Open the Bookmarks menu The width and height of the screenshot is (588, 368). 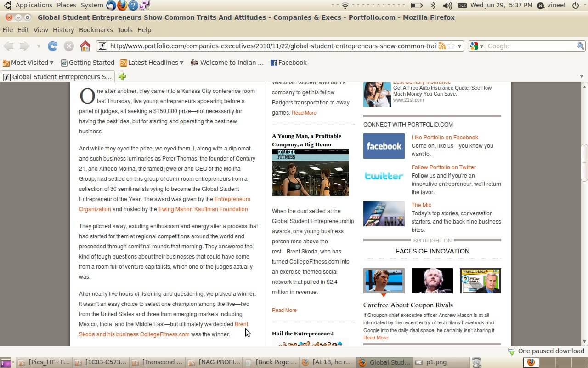click(x=96, y=30)
